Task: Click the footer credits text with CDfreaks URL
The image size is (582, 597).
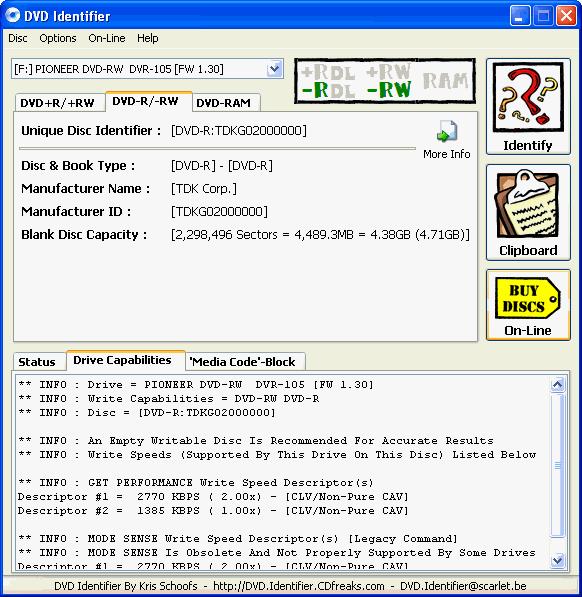Action: tap(290, 586)
